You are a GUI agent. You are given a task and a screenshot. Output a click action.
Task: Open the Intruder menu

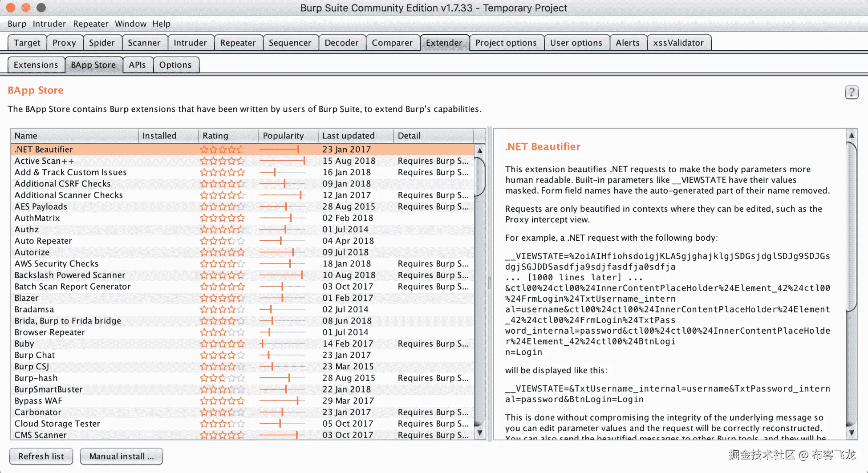point(49,24)
